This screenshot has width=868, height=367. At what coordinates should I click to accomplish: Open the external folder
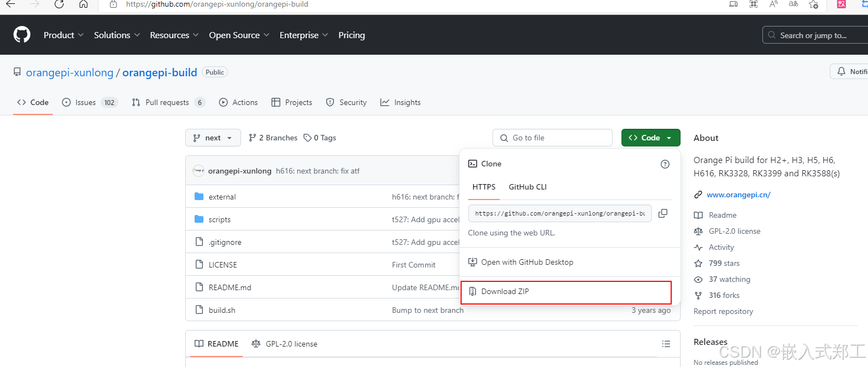(222, 197)
